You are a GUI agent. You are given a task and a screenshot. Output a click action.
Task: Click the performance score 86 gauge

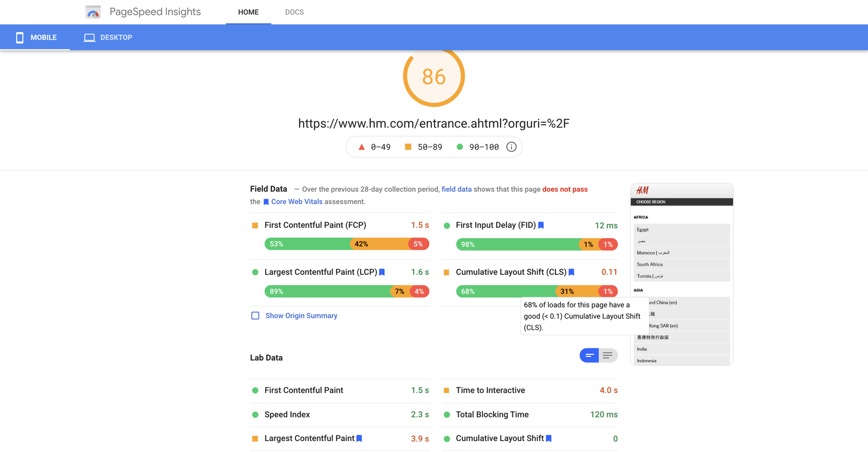(433, 77)
